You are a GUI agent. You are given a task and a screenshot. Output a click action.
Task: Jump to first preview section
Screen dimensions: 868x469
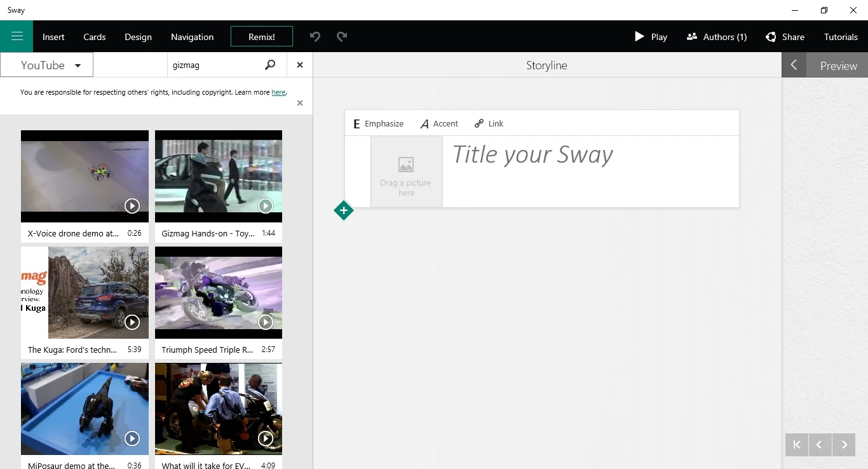(x=797, y=445)
